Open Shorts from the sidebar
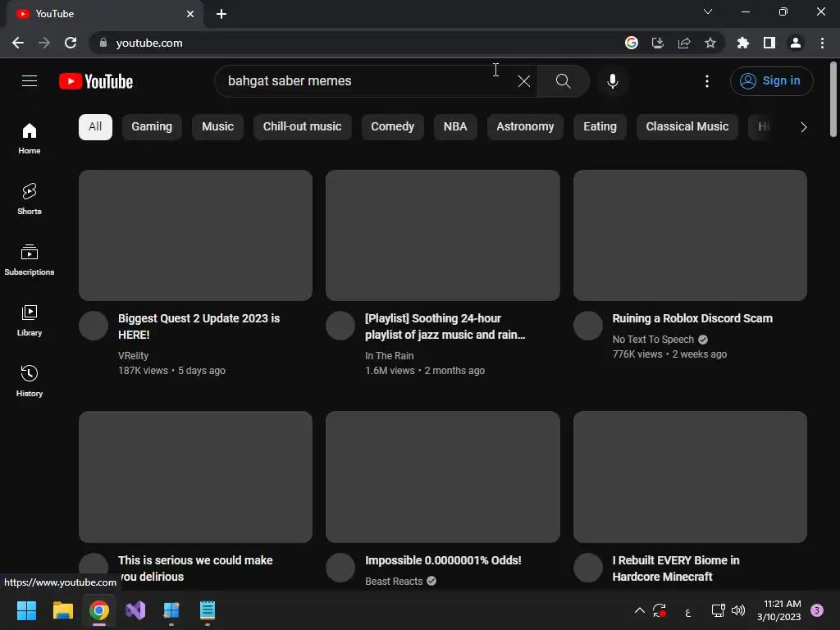840x630 pixels. click(x=30, y=199)
